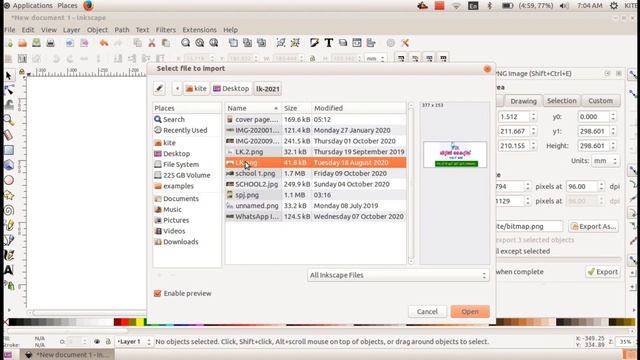Screen dimensions: 640x360
Task: Select the arrow Selector tool
Action: (x=9, y=76)
